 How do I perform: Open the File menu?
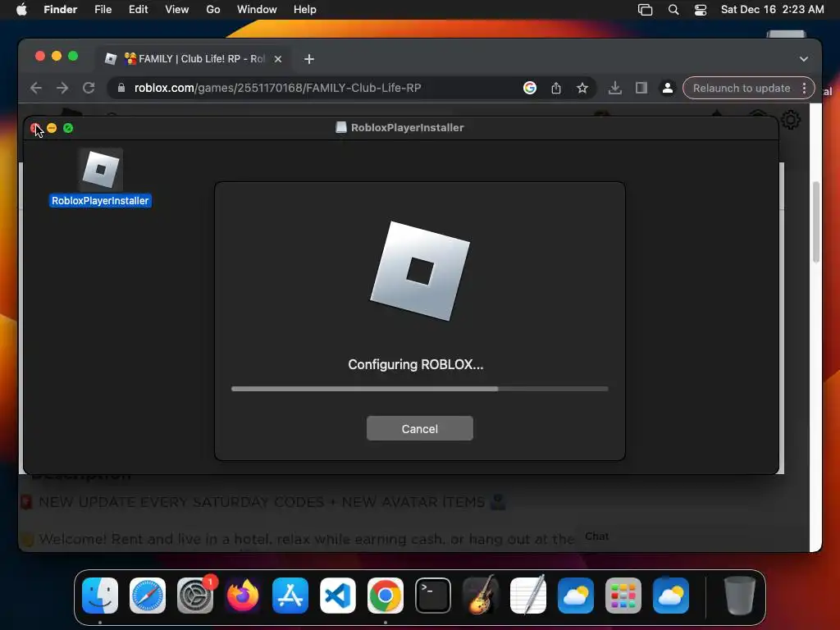(103, 10)
